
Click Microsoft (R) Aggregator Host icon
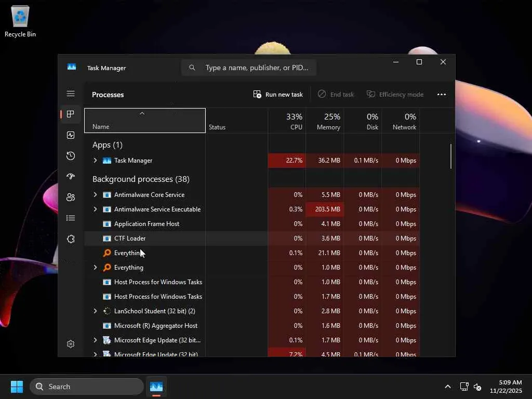(107, 325)
